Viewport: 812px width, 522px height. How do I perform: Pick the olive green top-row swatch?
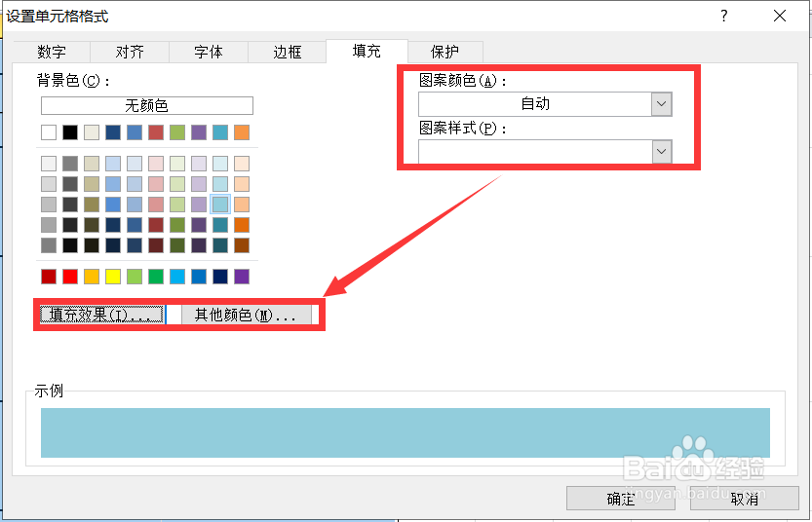(177, 132)
